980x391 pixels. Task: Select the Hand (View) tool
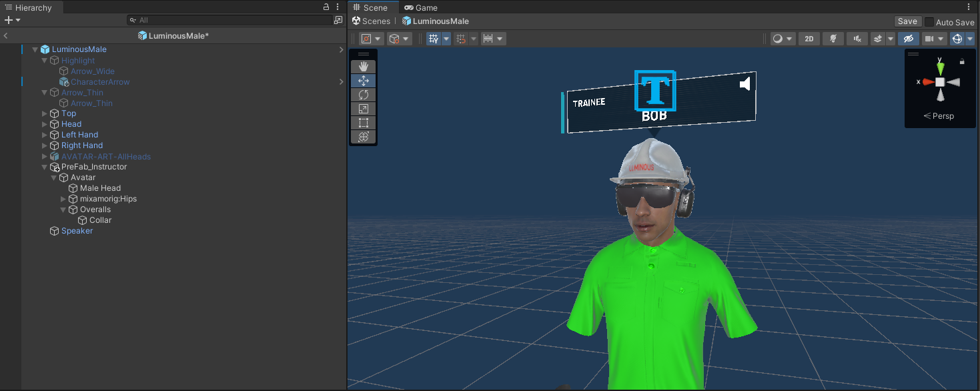[x=364, y=67]
